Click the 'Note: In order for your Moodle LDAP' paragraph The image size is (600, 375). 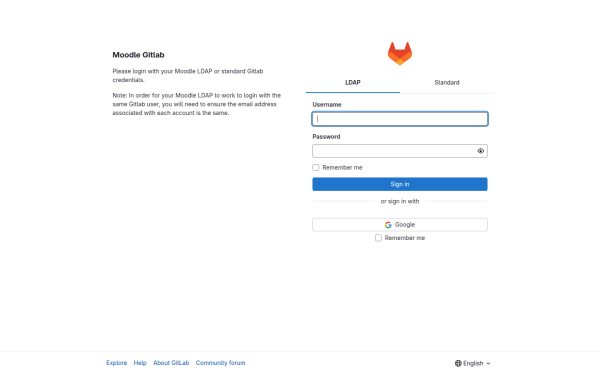[197, 104]
